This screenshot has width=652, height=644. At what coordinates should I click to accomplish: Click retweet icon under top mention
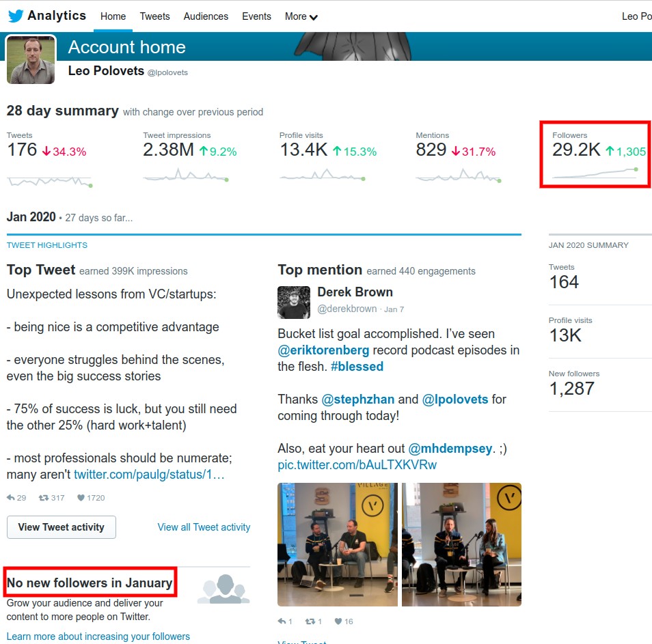[x=310, y=621]
